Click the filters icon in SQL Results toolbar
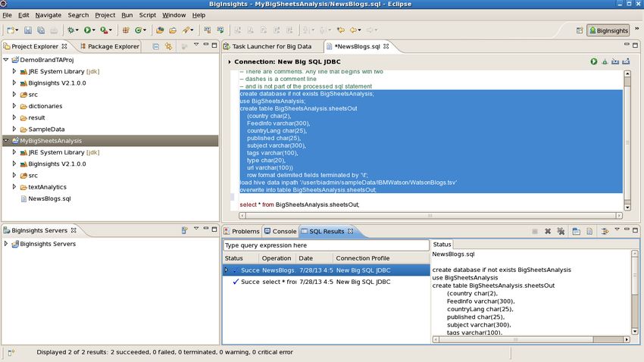Screen dimensions: 644x362 tap(605, 232)
